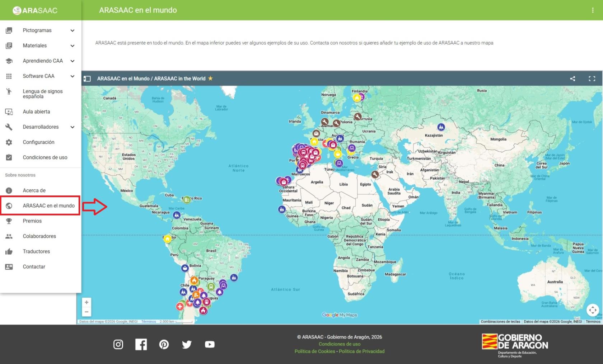
Task: Click the Software CAA grid icon
Action: 9,76
